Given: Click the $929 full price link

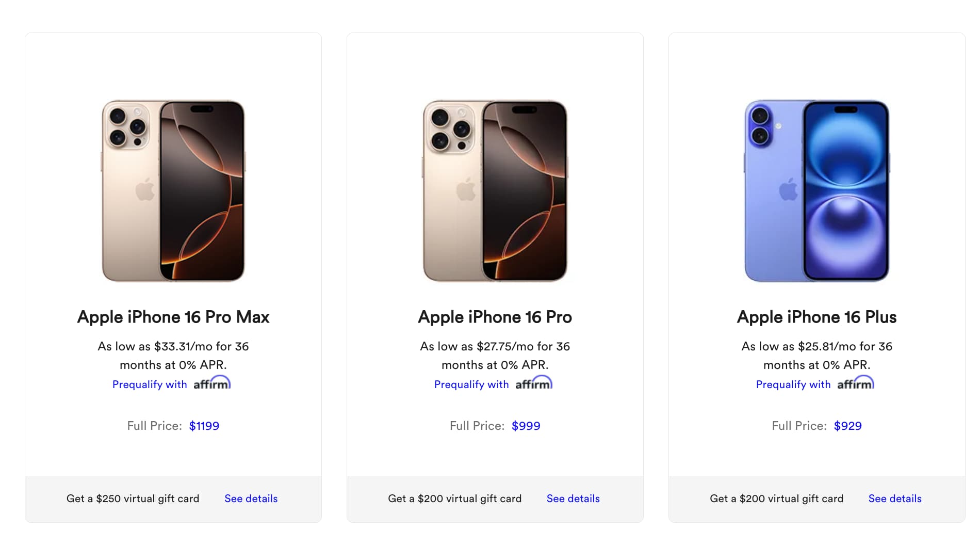Looking at the screenshot, I should (848, 426).
